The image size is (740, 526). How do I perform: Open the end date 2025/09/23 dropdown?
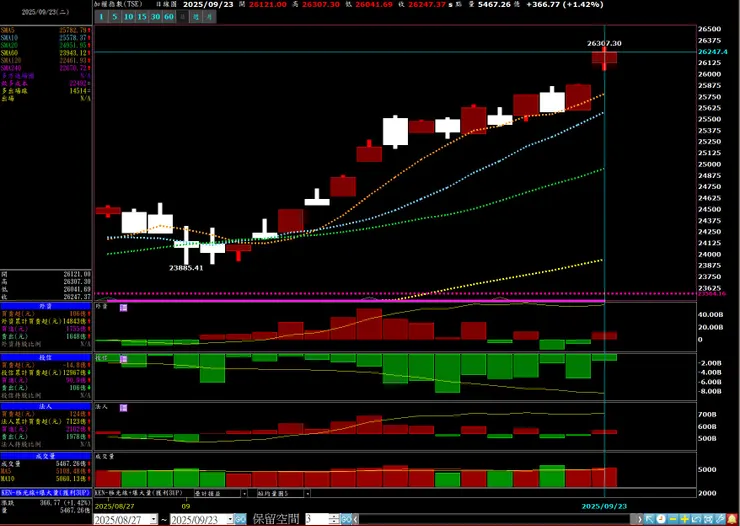(230, 519)
